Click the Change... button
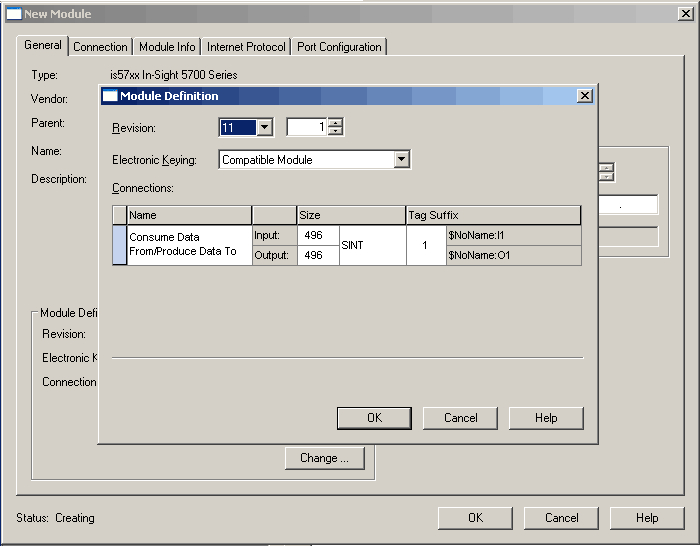Screen dimensions: 700x546 tap(324, 458)
